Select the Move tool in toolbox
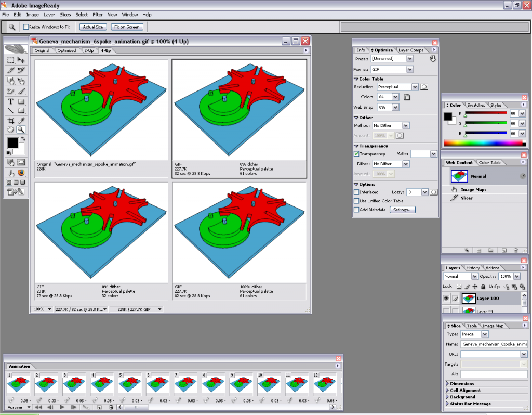 21,60
